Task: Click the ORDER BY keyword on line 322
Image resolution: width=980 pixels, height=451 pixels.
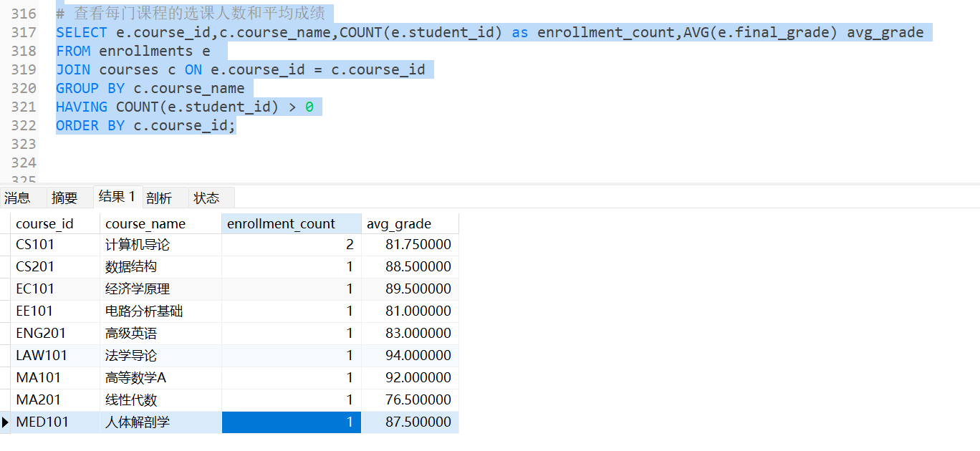Action: tap(90, 125)
